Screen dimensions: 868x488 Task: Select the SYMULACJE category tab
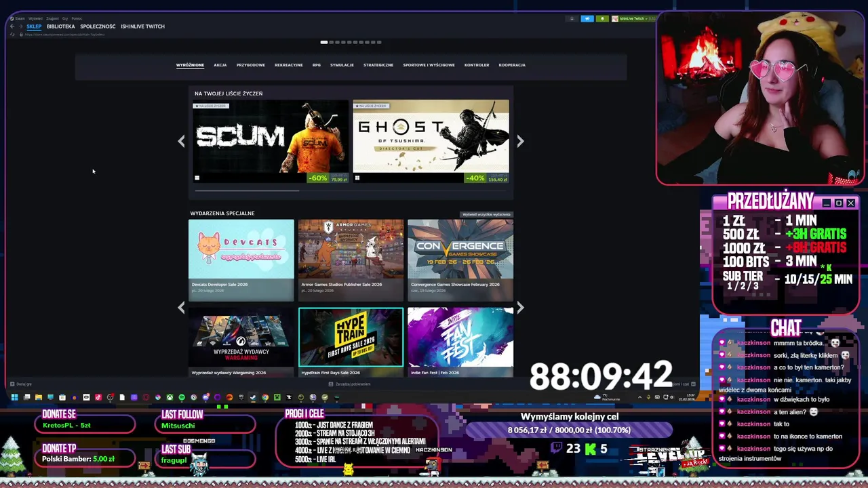[x=342, y=65]
